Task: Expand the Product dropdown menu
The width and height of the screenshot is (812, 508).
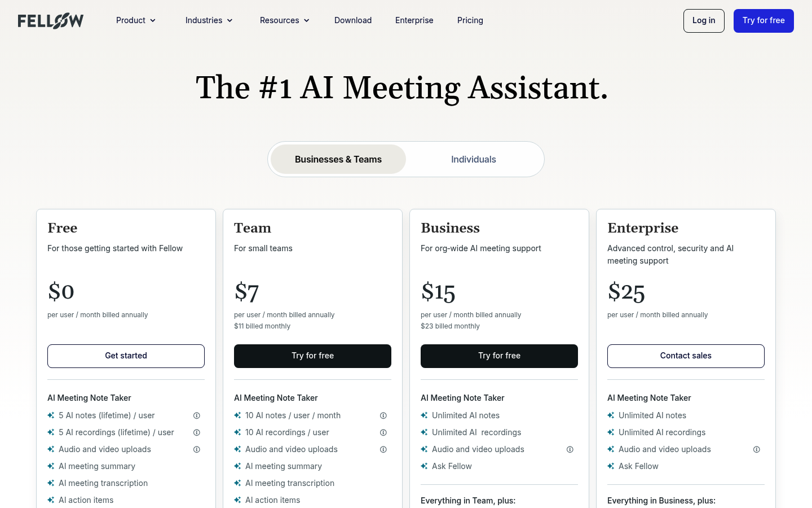Action: [136, 20]
